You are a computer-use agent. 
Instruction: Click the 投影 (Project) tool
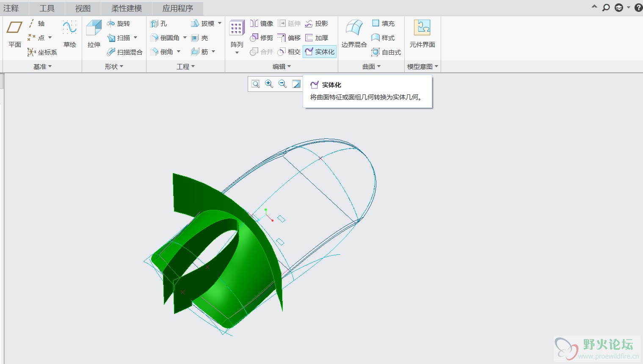317,24
